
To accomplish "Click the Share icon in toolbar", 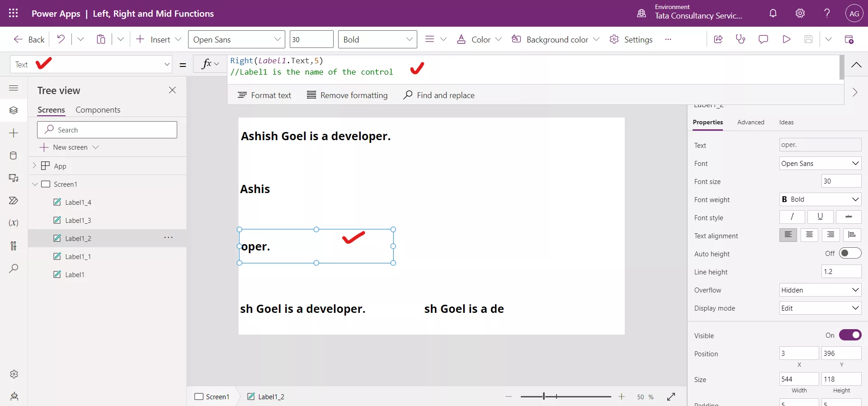I will 718,39.
